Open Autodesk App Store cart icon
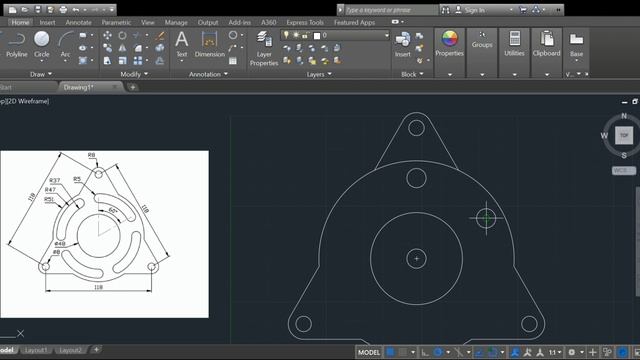 (x=522, y=10)
